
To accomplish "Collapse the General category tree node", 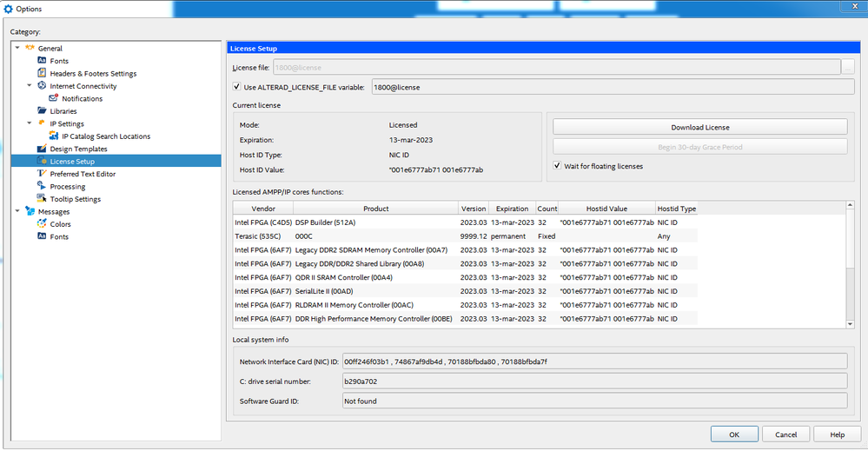I will pyautogui.click(x=17, y=49).
